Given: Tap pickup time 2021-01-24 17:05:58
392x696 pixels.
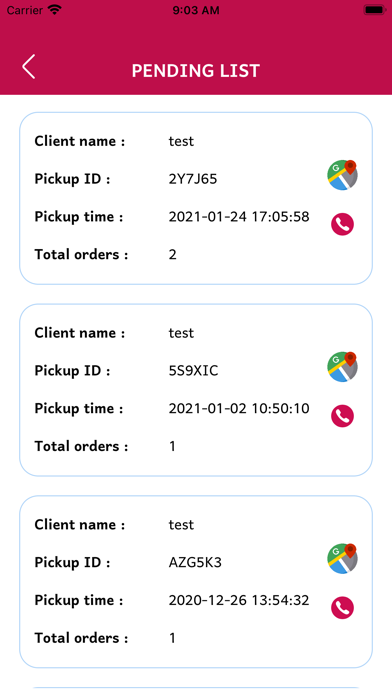Looking at the screenshot, I should point(239,217).
